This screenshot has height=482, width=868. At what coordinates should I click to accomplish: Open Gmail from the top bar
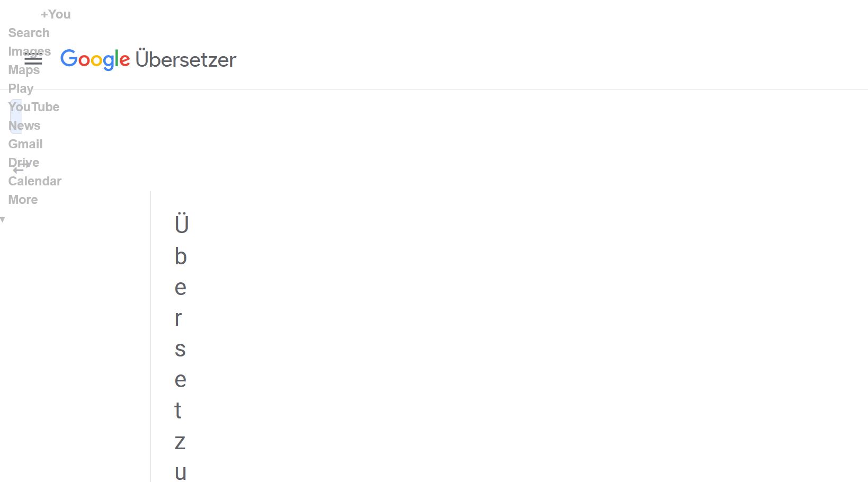coord(25,144)
